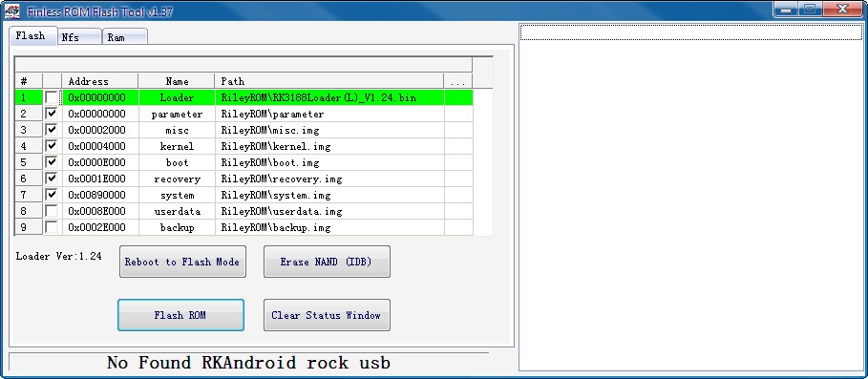Browse path for the Loader row
This screenshot has height=379, width=868.
(x=457, y=98)
